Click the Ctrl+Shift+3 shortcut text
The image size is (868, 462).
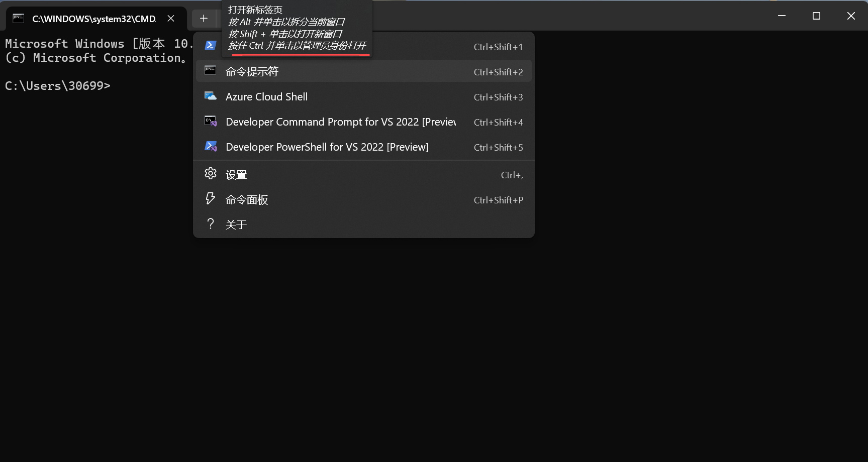tap(498, 97)
